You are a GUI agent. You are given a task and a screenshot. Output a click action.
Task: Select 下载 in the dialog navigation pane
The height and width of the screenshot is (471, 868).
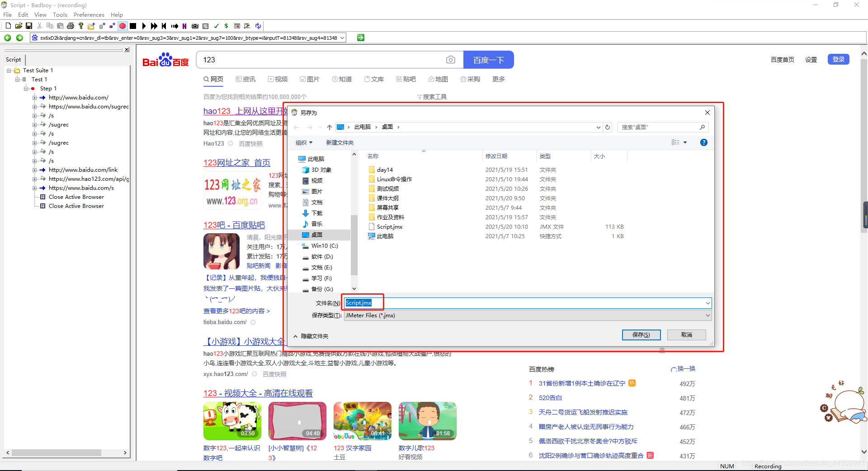tap(317, 213)
